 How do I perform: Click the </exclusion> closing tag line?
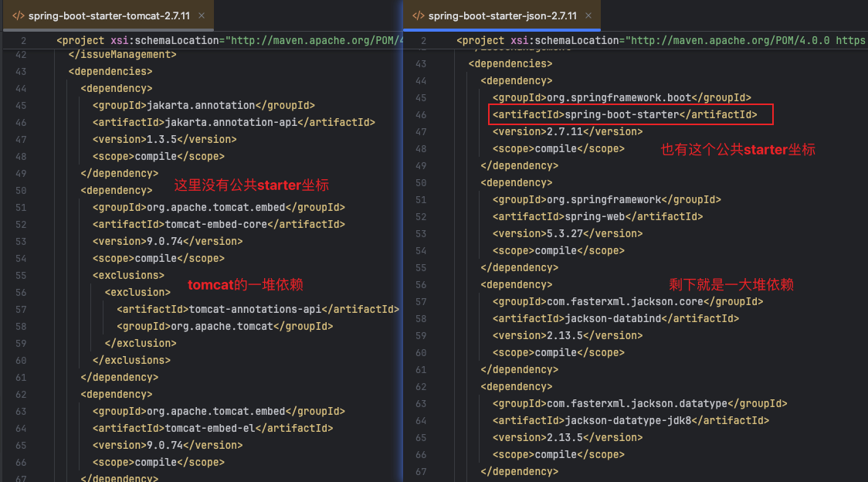141,344
